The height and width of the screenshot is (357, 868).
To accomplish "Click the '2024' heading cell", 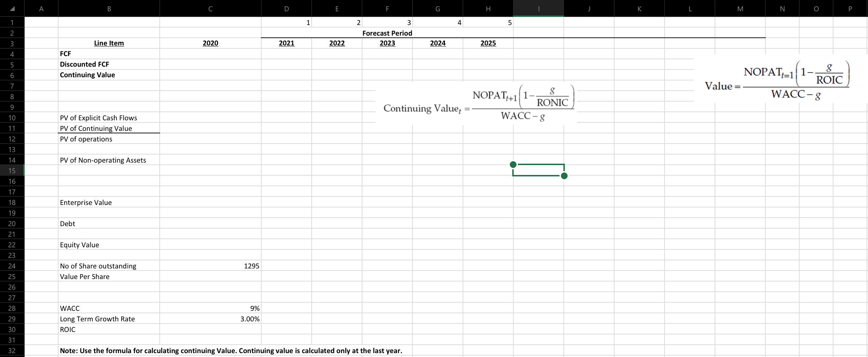I will [438, 43].
